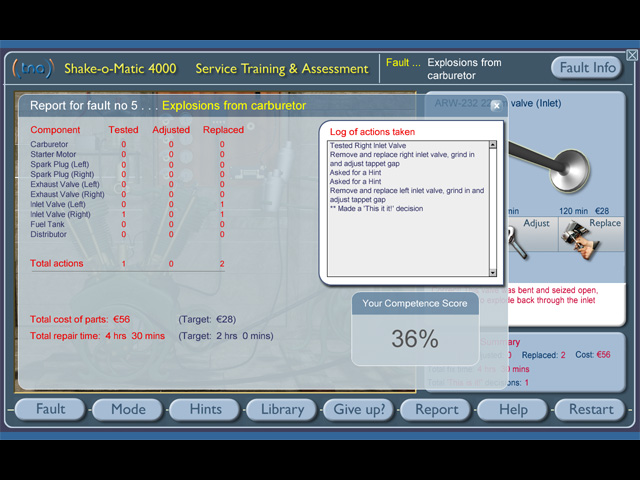Click the 'Cost: €56' summary value
This screenshot has width=640, height=480.
coord(593,355)
